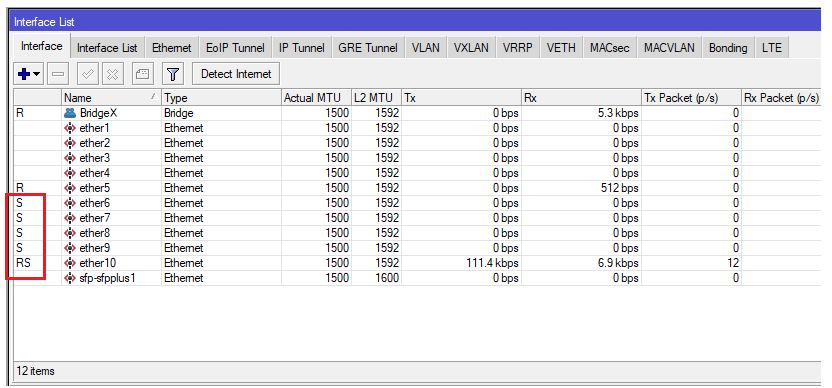This screenshot has height=388, width=832.
Task: Select the ether5 name text
Action: (94, 188)
